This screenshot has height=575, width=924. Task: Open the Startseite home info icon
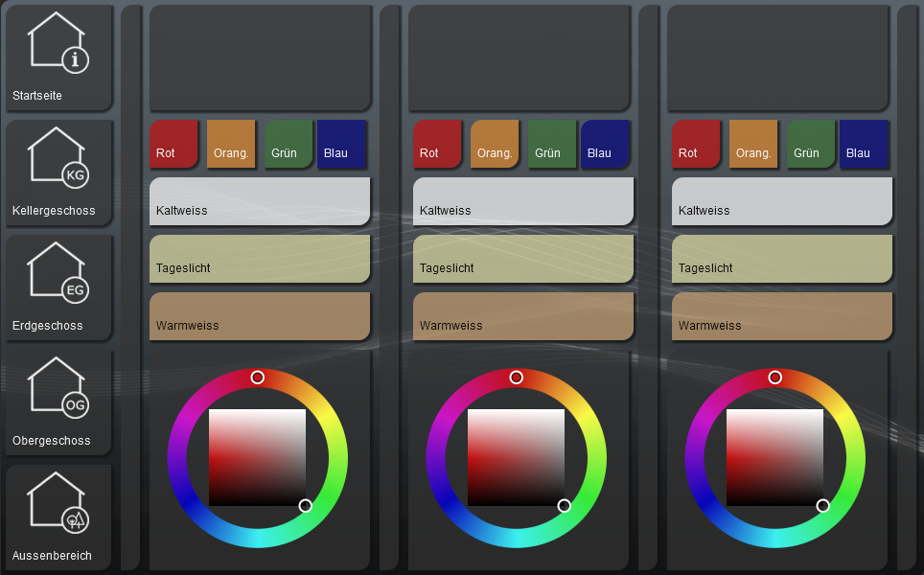pos(58,45)
